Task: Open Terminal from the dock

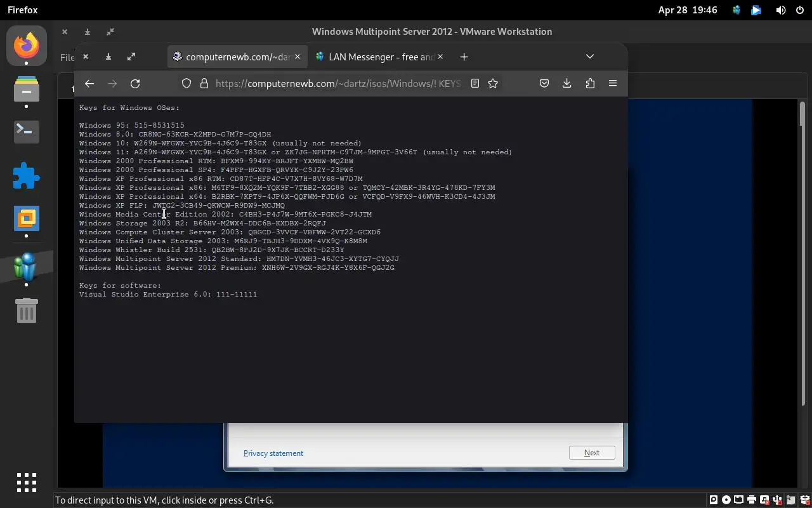Action: [27, 131]
